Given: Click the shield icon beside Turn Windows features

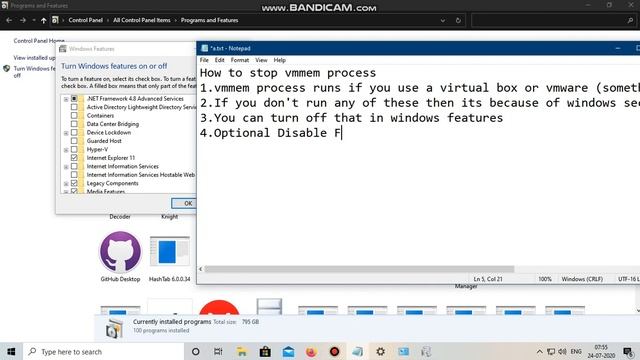Looking at the screenshot, I should [7, 69].
